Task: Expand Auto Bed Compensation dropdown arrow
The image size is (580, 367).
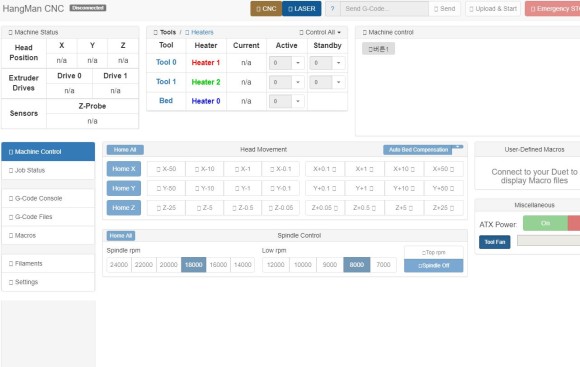Action: point(458,147)
